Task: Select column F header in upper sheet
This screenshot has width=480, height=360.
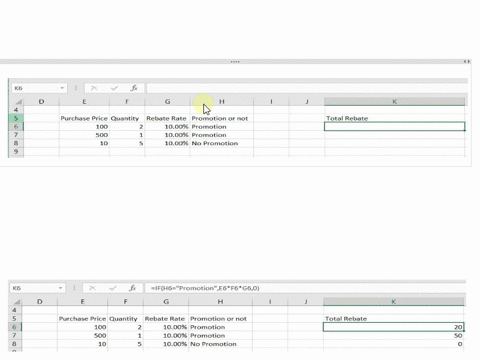Action: tap(127, 102)
